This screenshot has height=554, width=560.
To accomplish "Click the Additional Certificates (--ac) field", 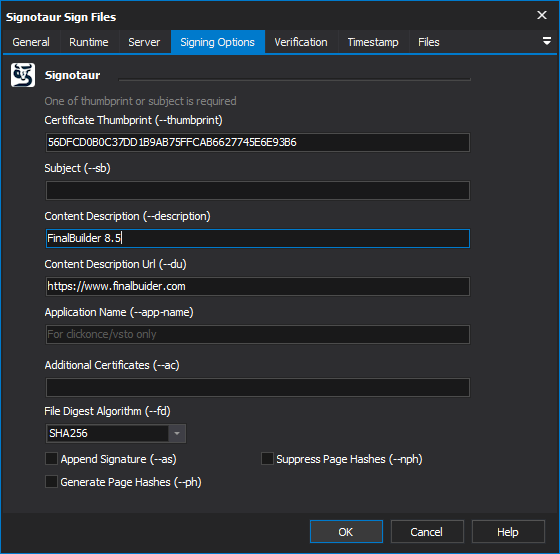I will click(x=258, y=387).
